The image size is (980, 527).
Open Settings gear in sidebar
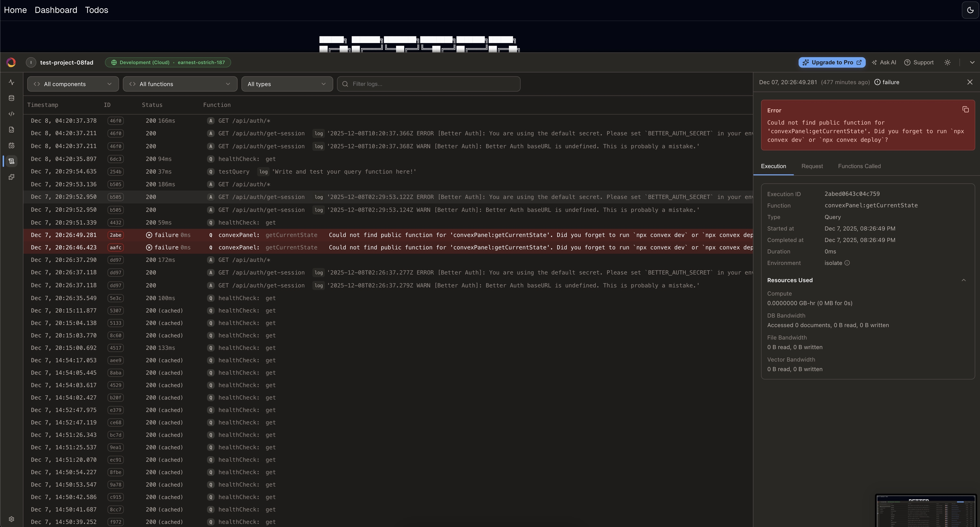coord(11,519)
